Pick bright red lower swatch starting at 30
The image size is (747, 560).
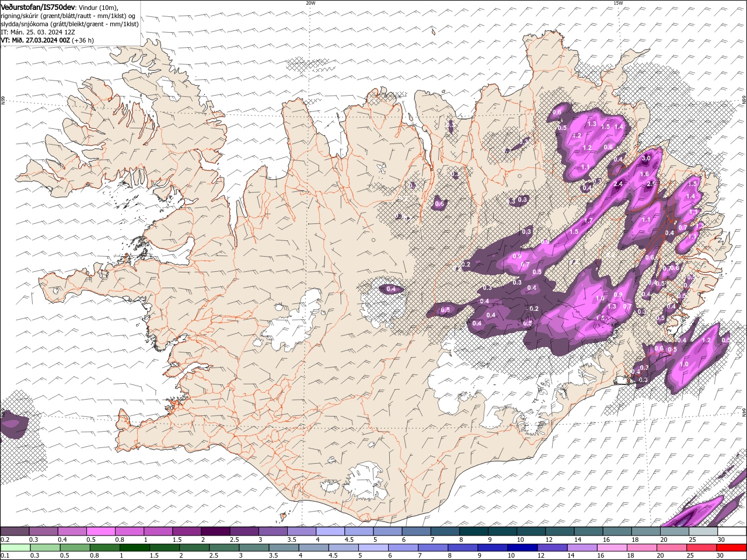[x=731, y=548]
